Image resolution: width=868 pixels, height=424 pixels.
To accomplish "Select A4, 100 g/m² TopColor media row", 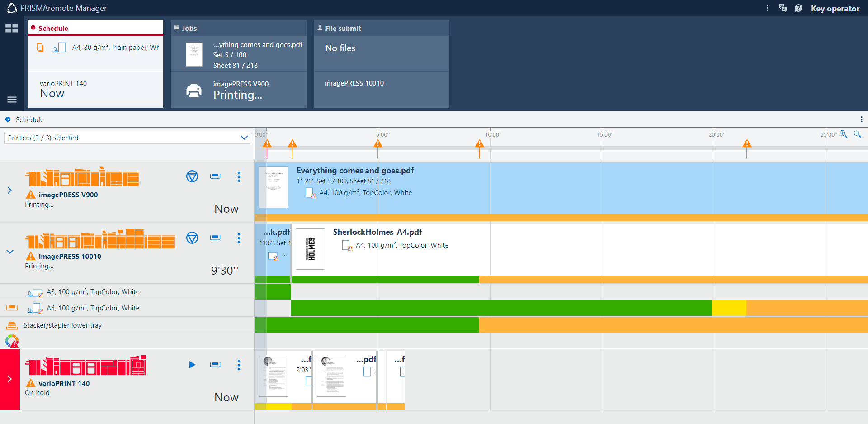I will point(127,308).
